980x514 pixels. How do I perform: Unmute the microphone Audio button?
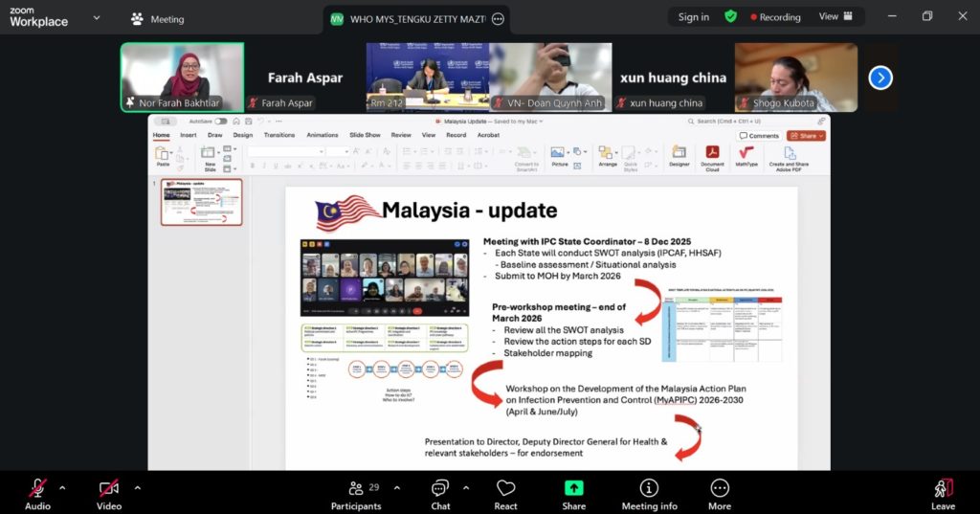[x=37, y=492]
